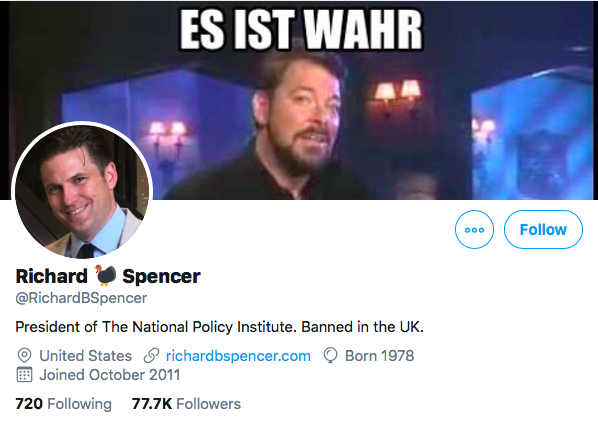Click the birthday balloon icon

[x=330, y=355]
